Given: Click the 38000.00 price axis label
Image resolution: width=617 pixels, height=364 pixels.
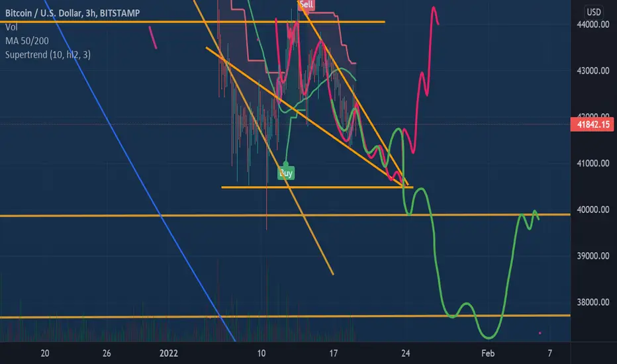Looking at the screenshot, I should pos(593,302).
